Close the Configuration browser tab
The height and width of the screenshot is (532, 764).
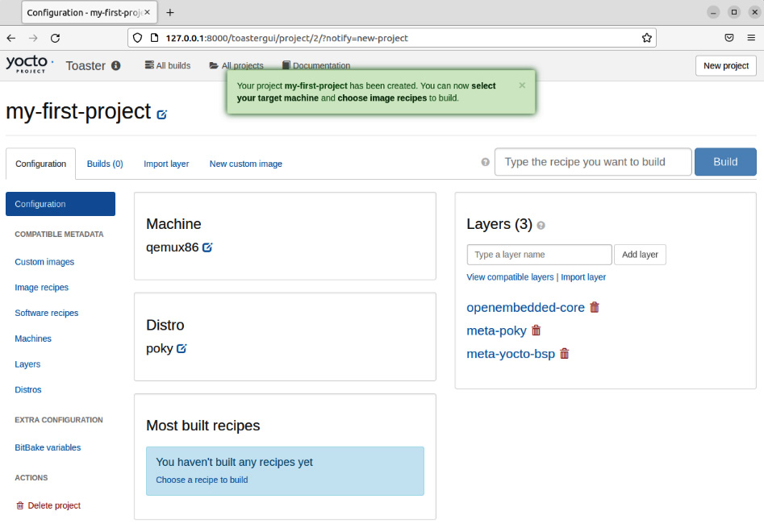(x=147, y=12)
